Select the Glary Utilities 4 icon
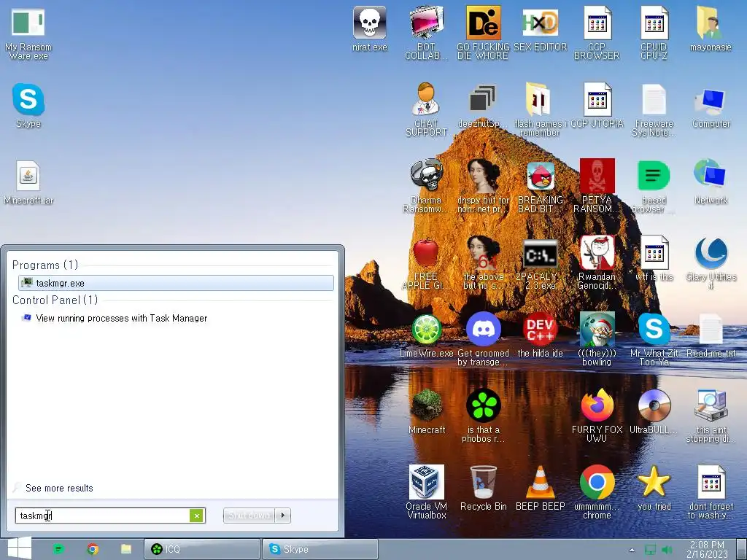The image size is (747, 560). click(711, 262)
